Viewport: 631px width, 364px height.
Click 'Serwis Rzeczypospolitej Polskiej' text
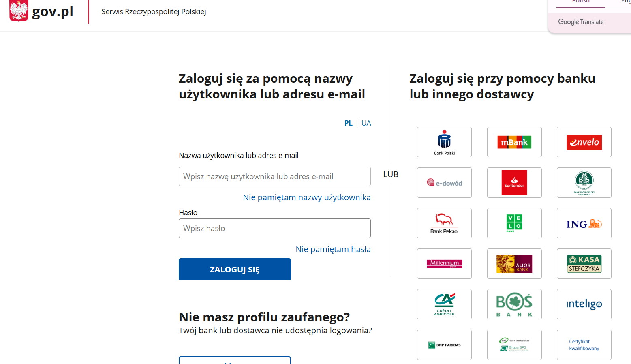pos(154,12)
